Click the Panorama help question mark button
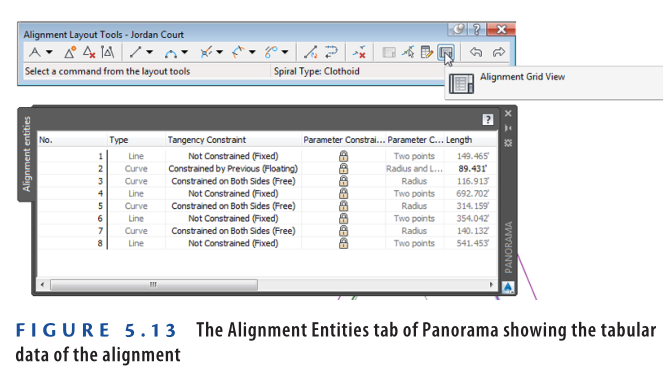The width and height of the screenshot is (663, 375). [488, 120]
